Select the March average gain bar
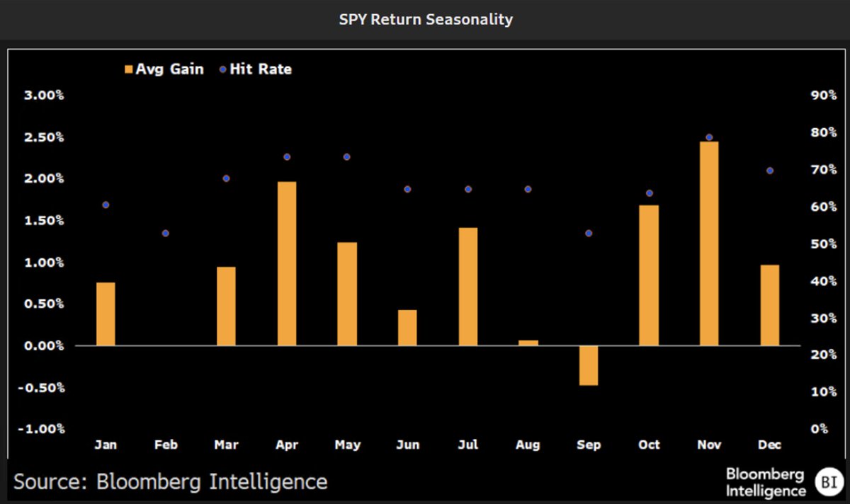 226,306
